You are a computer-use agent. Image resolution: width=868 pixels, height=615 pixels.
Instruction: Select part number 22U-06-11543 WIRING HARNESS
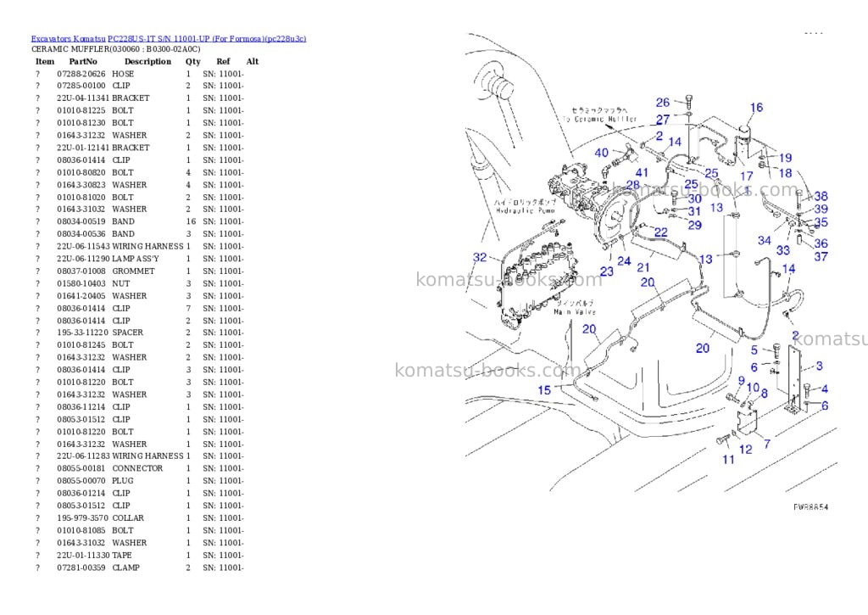click(x=120, y=247)
